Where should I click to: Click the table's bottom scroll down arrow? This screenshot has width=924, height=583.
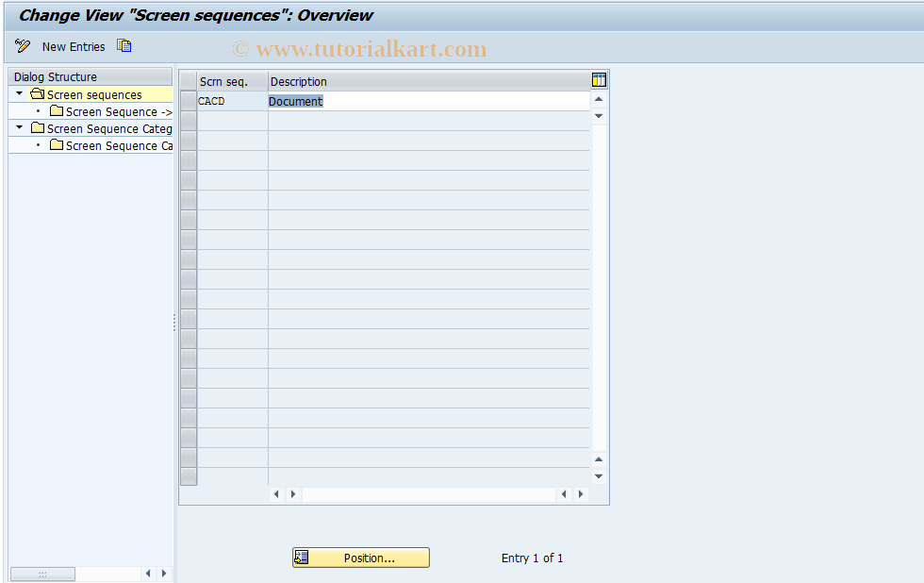click(599, 476)
